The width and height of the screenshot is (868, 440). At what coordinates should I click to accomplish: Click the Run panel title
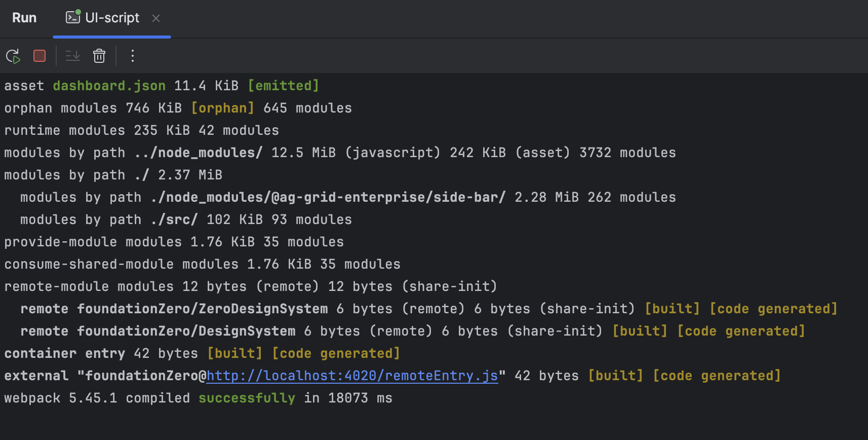24,18
